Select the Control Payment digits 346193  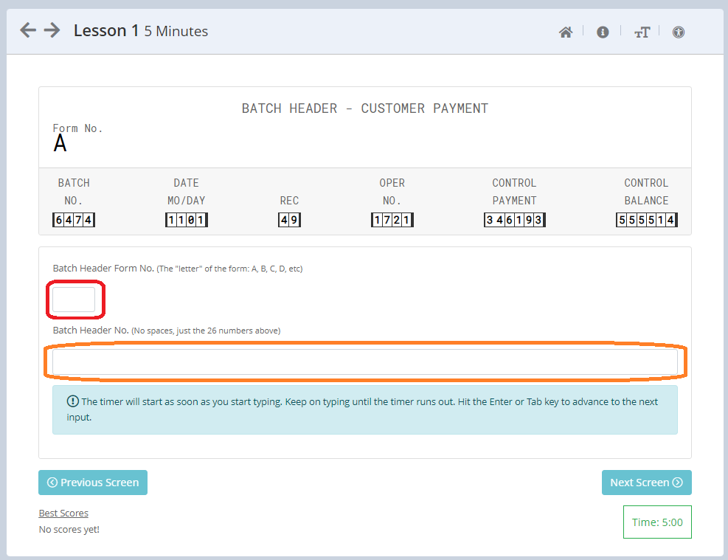tap(514, 220)
